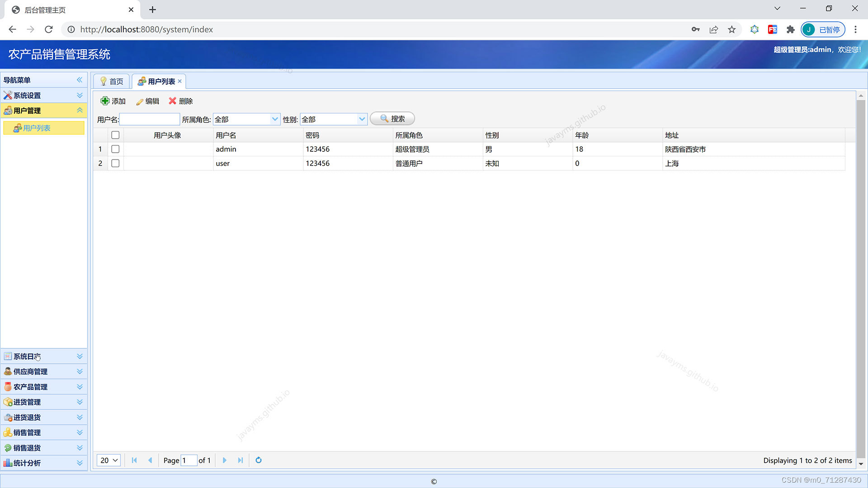Collapse navigation menu with double-arrow icon
Viewport: 868px width, 488px height.
[x=80, y=80]
